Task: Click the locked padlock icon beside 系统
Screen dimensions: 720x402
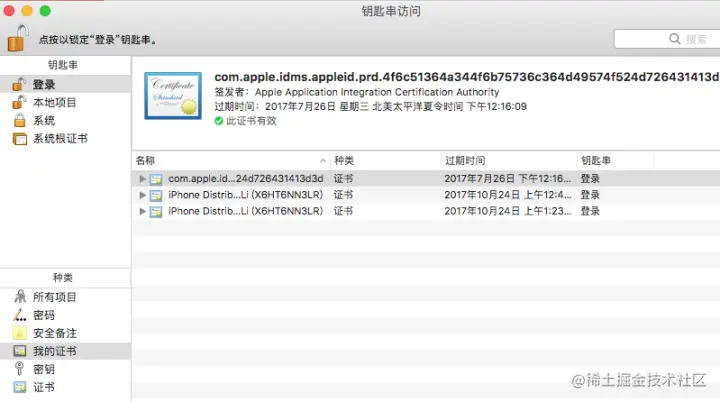Action: (x=19, y=120)
